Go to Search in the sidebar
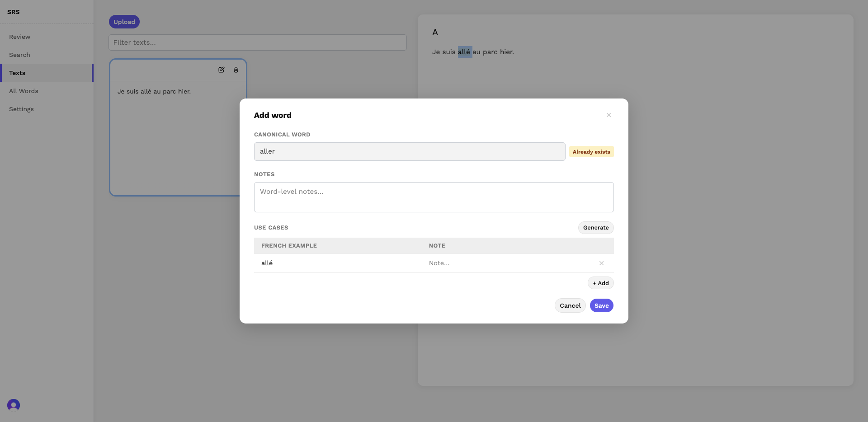 (x=20, y=55)
